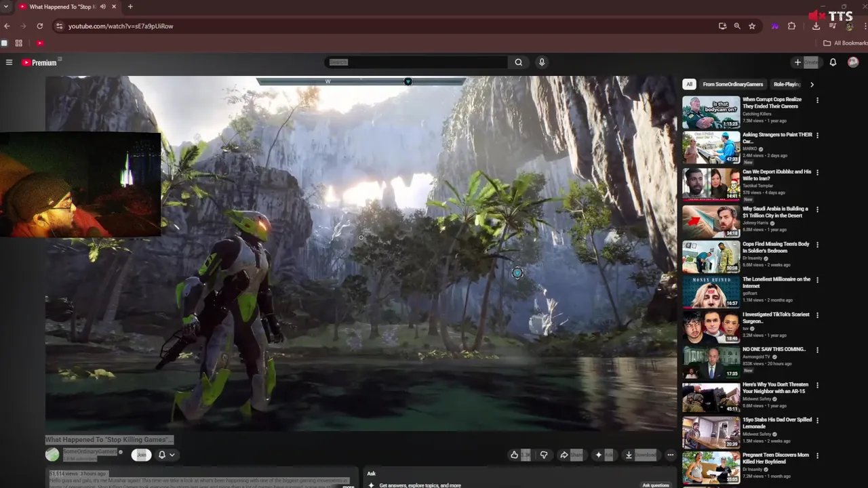Open notification bell dropdown beside Join
868x488 pixels.
[x=166, y=455]
